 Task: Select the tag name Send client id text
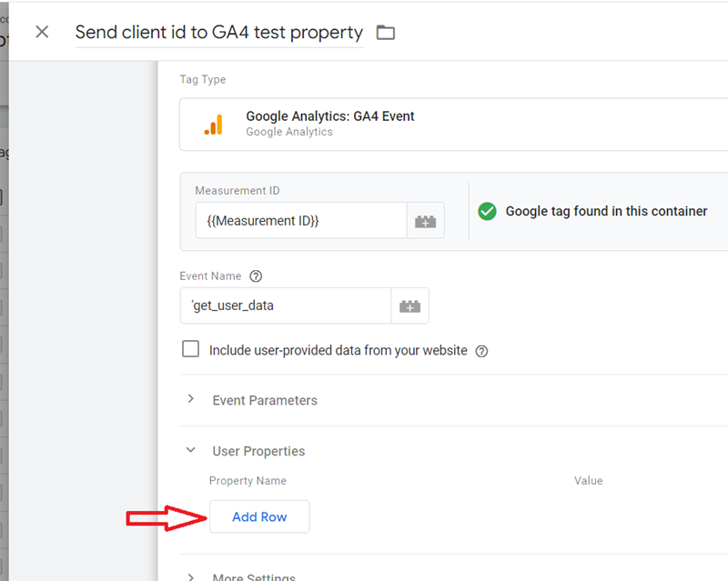click(218, 32)
